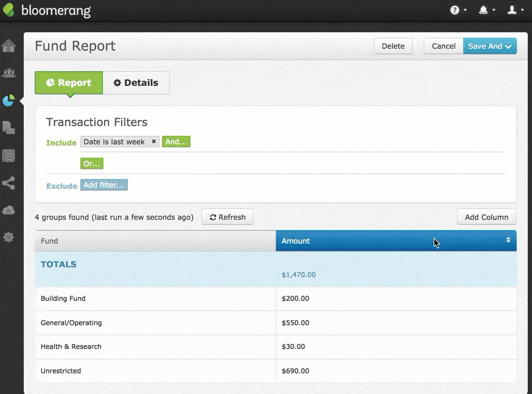The image size is (532, 394).
Task: Switch to the Details tab
Action: coord(136,83)
